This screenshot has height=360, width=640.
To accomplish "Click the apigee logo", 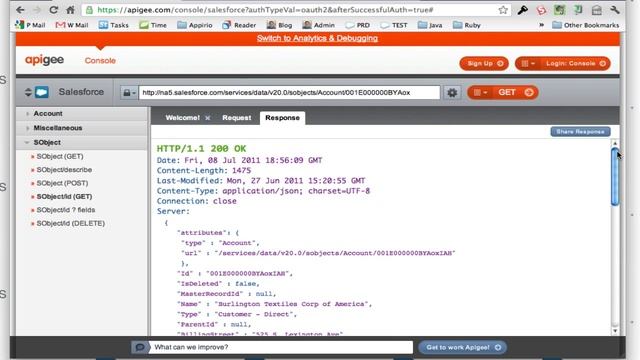I will [x=44, y=60].
